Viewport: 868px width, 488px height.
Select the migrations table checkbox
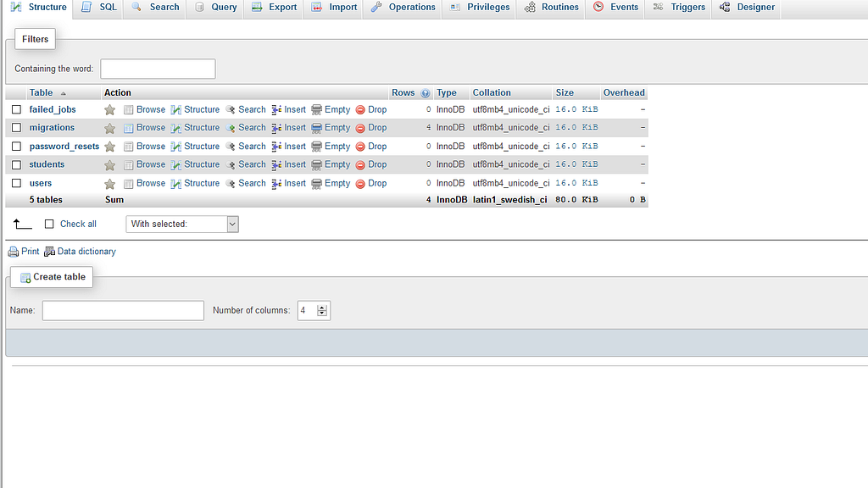(x=17, y=128)
